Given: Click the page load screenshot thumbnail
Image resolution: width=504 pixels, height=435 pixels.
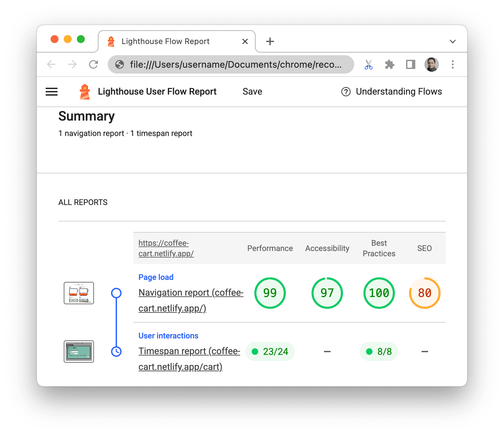Looking at the screenshot, I should coord(79,293).
